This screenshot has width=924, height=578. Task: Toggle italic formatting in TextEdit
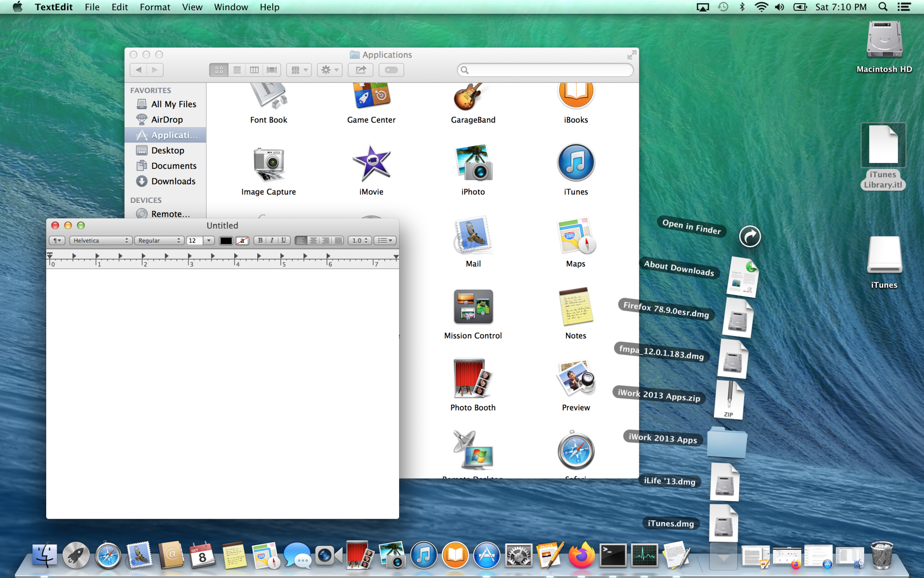(x=272, y=240)
